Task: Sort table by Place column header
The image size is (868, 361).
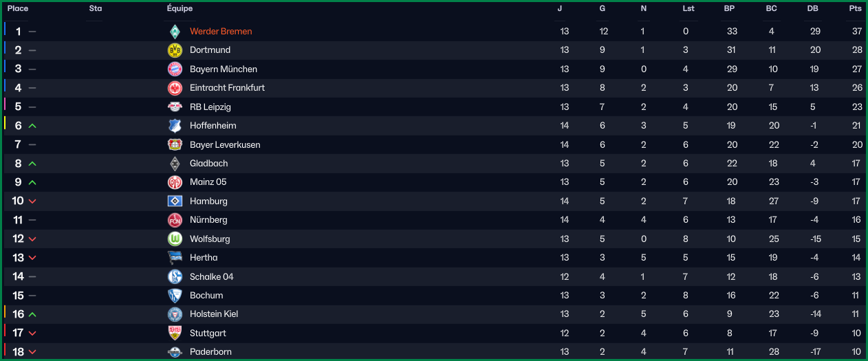Action: coord(18,8)
